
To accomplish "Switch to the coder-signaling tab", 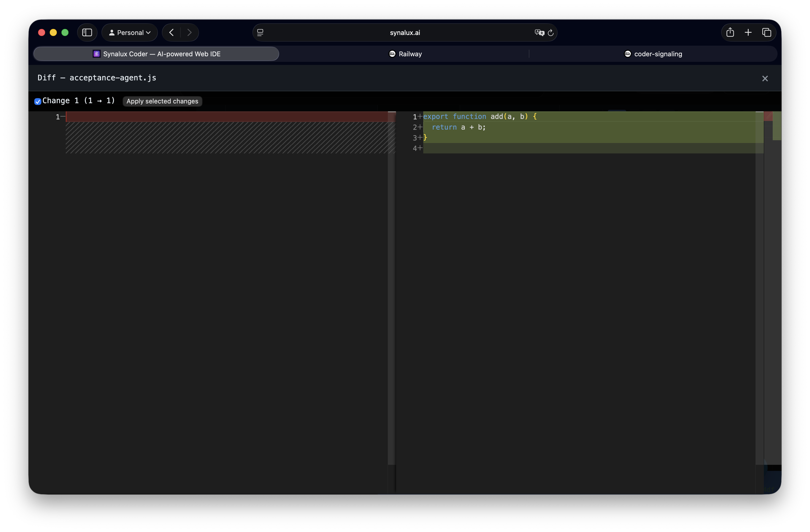I will pos(653,54).
